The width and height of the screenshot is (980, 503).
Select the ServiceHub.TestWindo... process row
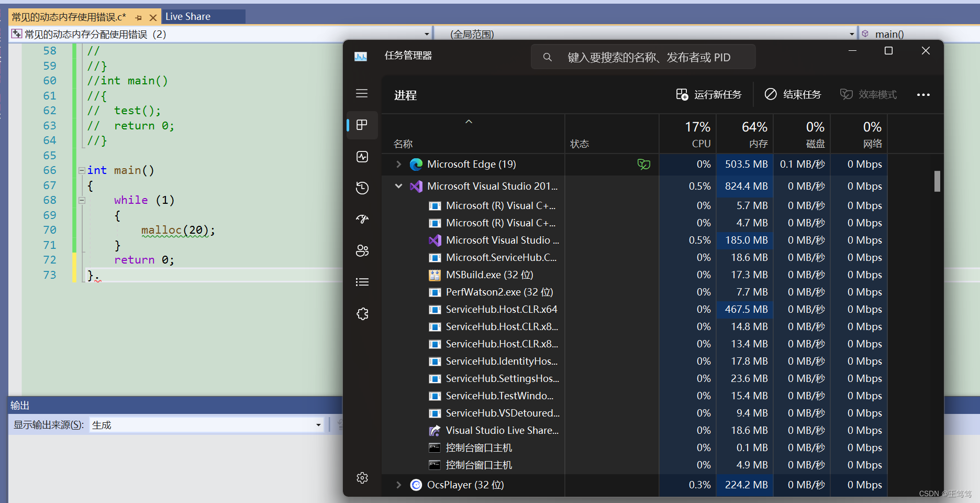(634, 396)
